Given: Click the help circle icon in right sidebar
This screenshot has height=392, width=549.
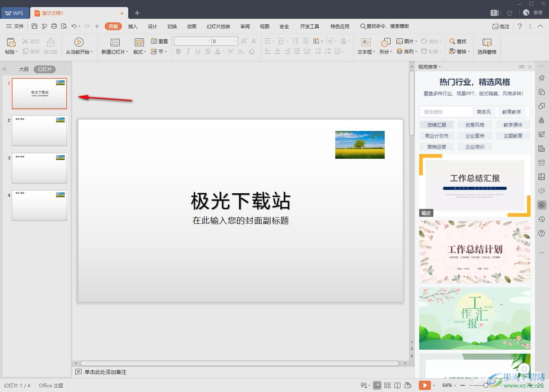Looking at the screenshot, I should tap(542, 234).
